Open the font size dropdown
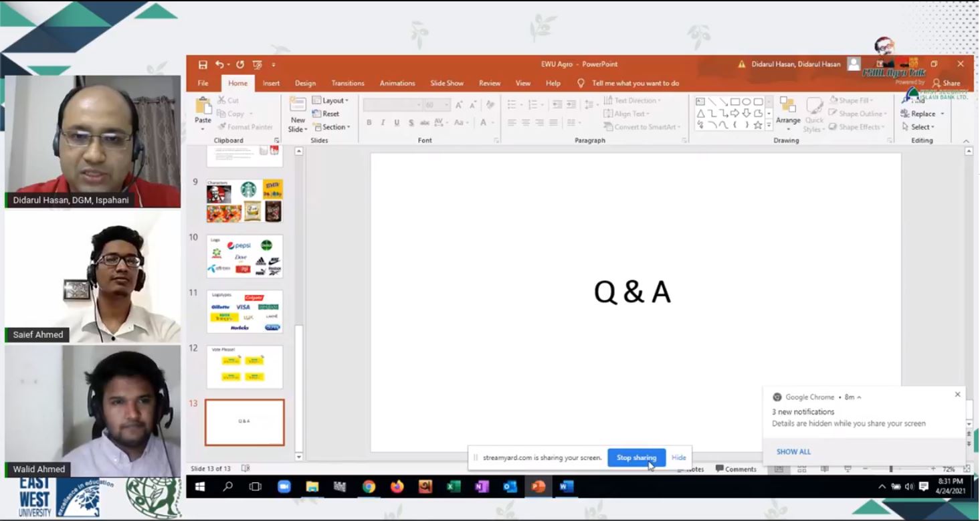Screen dimensions: 980x521 coord(447,105)
